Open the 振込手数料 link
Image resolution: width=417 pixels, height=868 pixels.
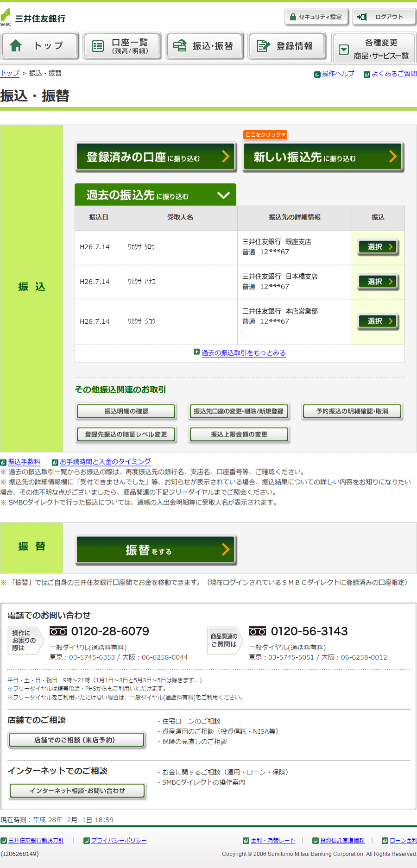(x=24, y=462)
